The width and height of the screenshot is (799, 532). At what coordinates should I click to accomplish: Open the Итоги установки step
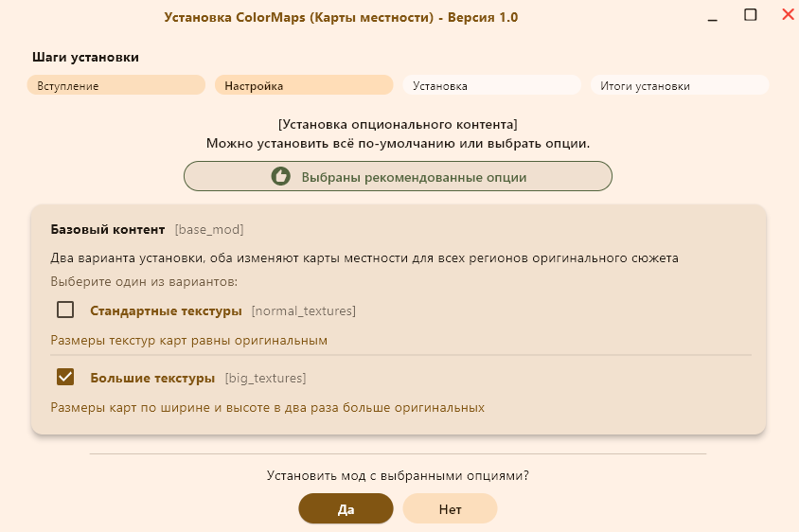(x=679, y=85)
